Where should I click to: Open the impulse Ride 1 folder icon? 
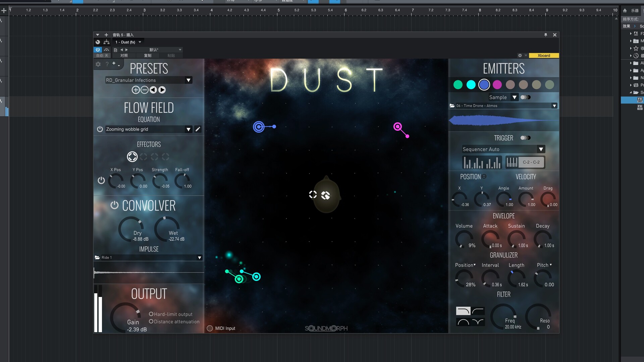[x=97, y=257]
